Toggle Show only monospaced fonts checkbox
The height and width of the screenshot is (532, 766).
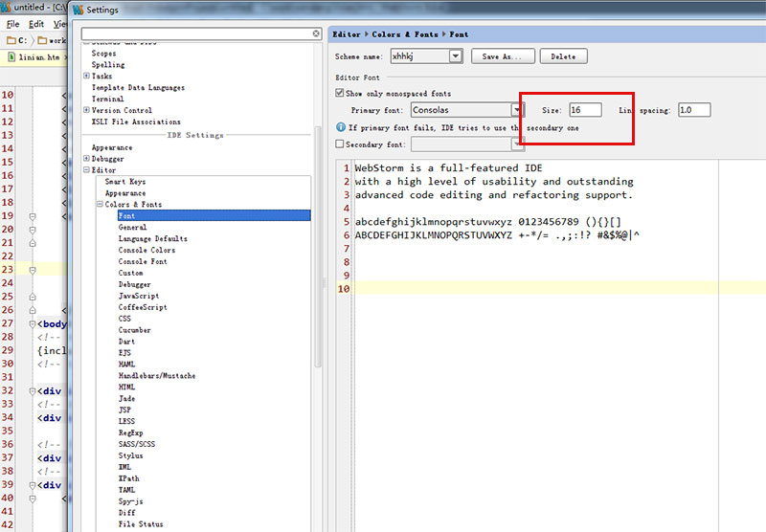click(340, 93)
